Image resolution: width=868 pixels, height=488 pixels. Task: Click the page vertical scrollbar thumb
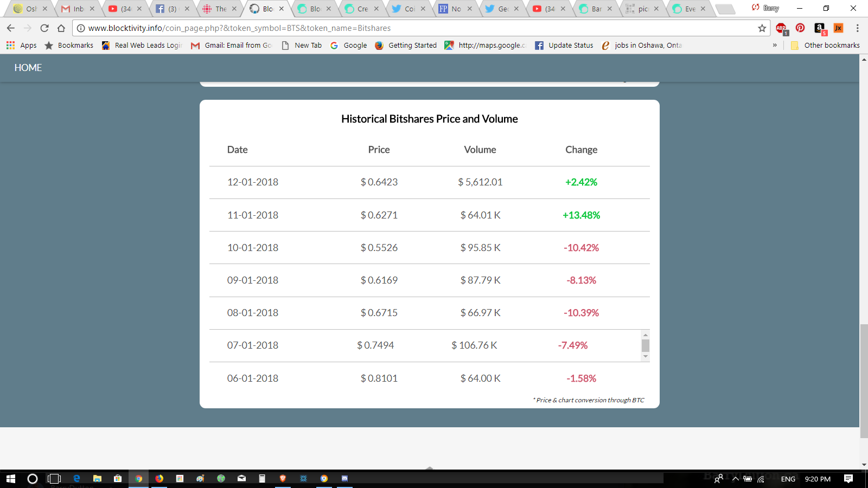pyautogui.click(x=864, y=381)
